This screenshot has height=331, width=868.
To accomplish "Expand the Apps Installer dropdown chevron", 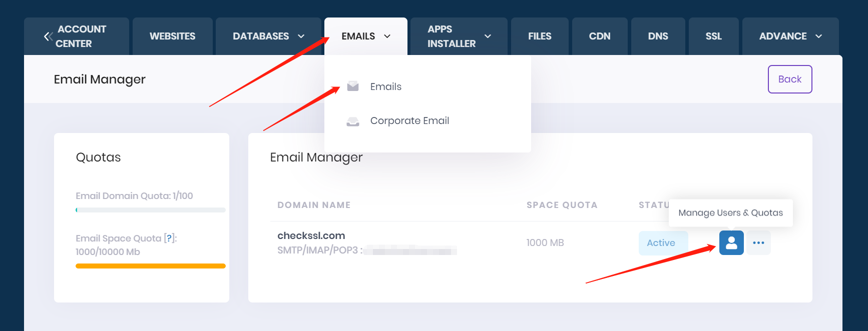I will [488, 36].
